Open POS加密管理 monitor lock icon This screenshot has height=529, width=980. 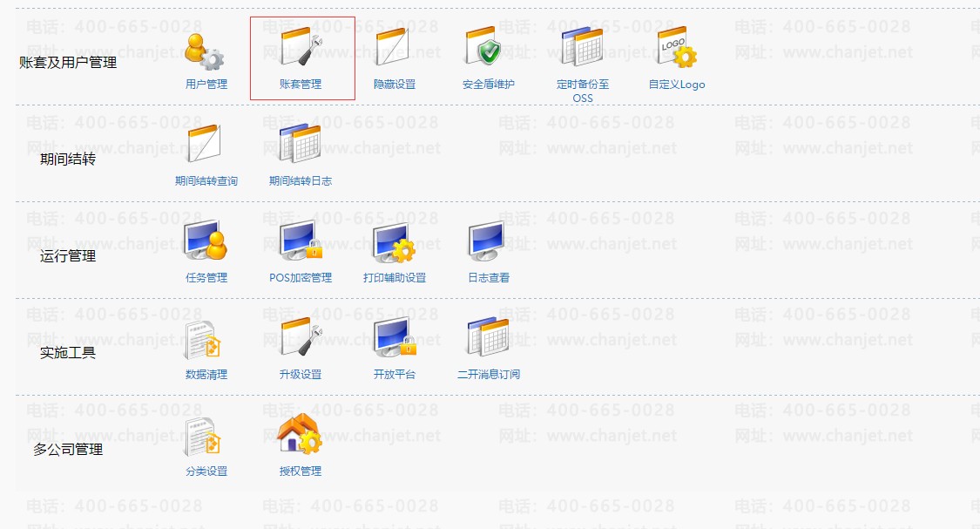pos(301,241)
